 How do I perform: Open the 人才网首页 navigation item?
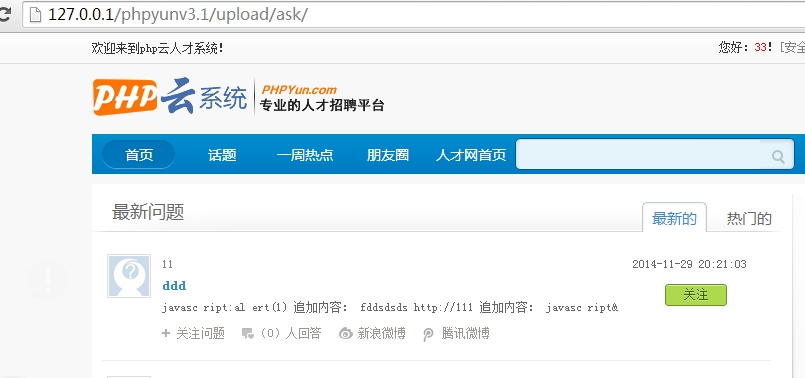[471, 155]
